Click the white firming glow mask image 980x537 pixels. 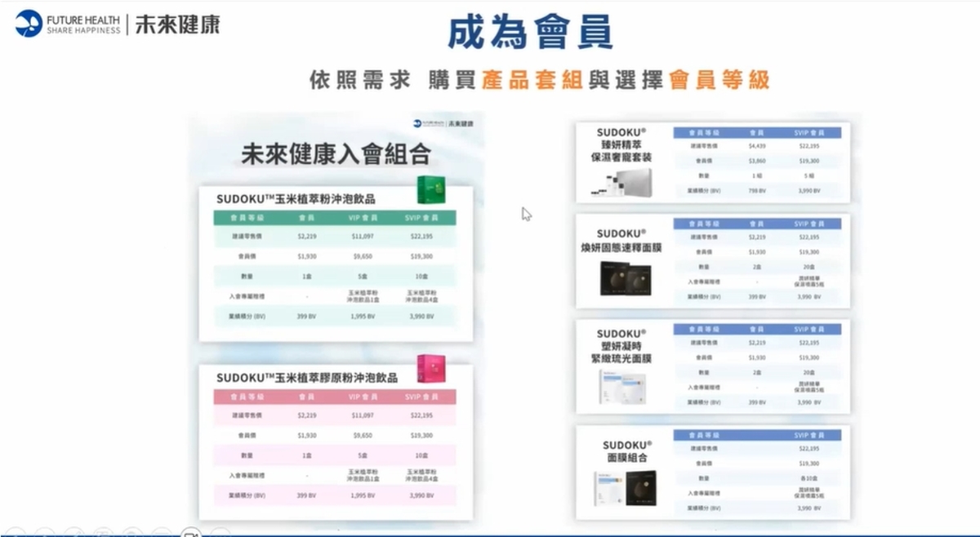coord(621,384)
